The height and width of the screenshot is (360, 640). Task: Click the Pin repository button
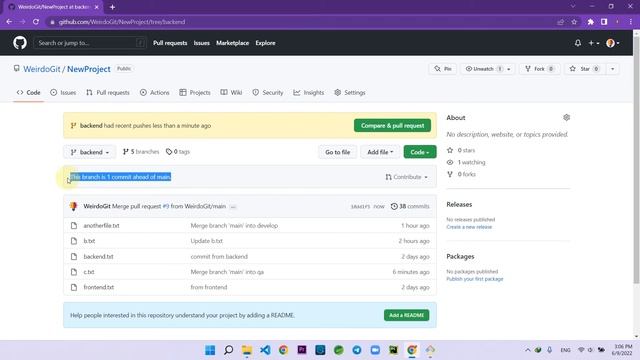[x=443, y=69]
